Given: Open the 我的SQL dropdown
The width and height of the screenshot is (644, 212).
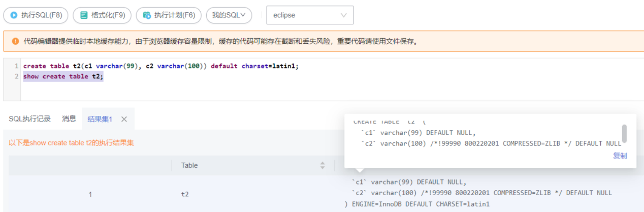Looking at the screenshot, I should pos(229,15).
